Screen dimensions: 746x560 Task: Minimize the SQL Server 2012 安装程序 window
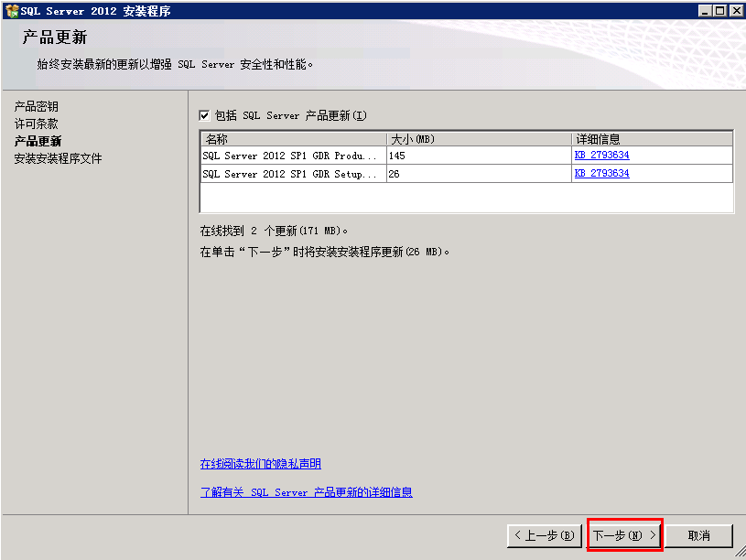pyautogui.click(x=706, y=10)
